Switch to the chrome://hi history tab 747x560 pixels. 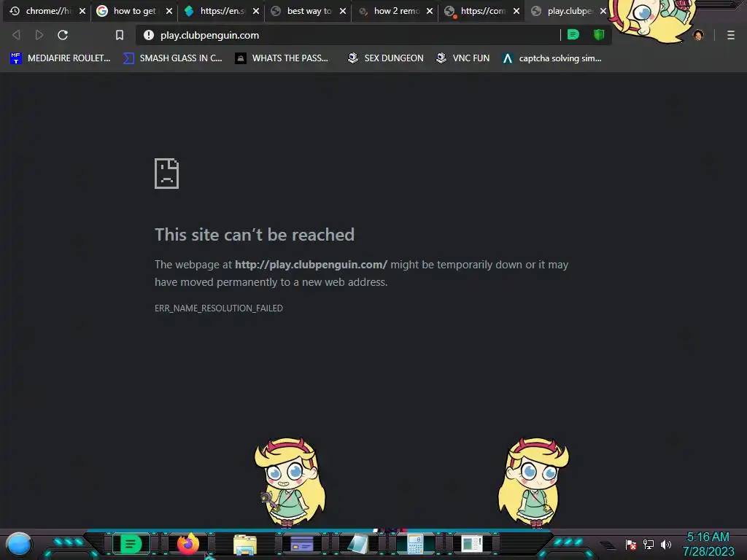(46, 11)
